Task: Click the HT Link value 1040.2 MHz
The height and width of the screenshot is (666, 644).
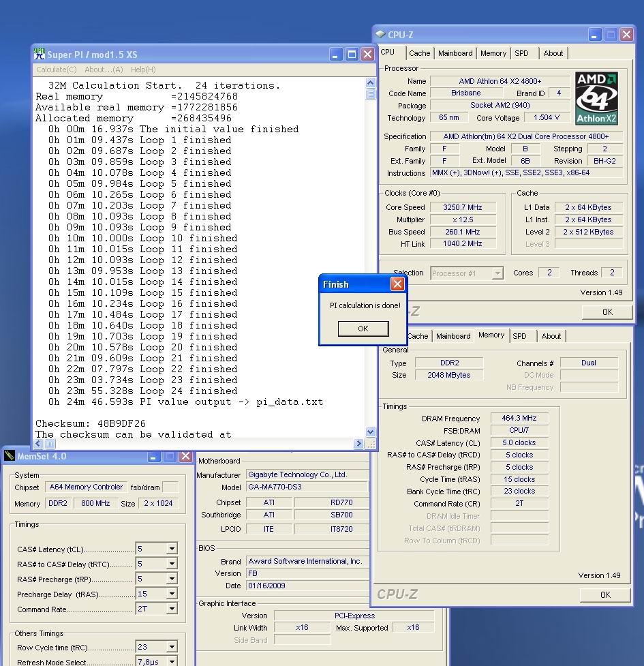Action: click(x=463, y=243)
